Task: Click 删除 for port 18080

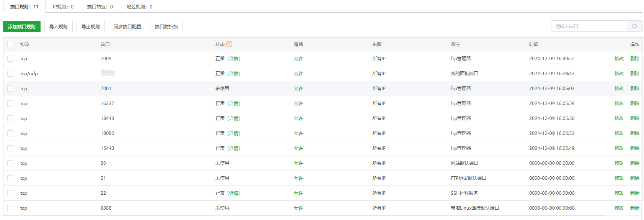Action: pos(635,133)
